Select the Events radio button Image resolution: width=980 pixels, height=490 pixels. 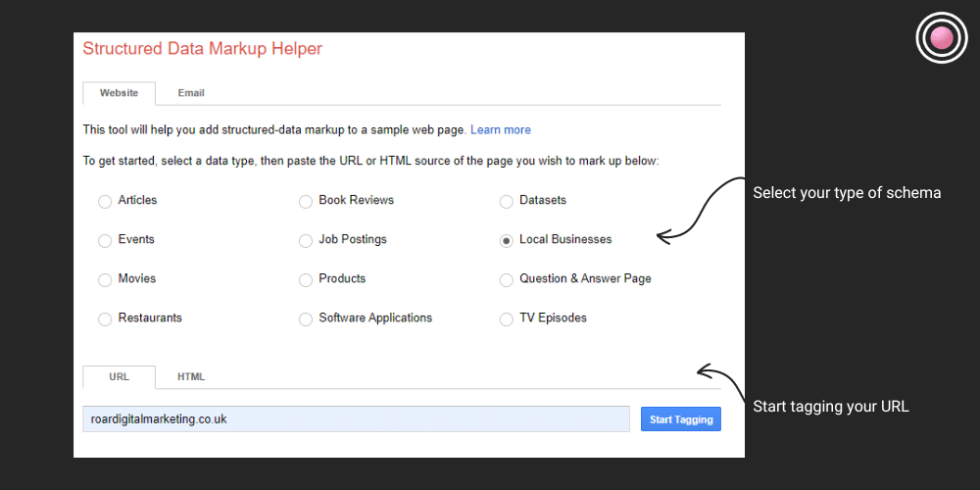coord(105,240)
